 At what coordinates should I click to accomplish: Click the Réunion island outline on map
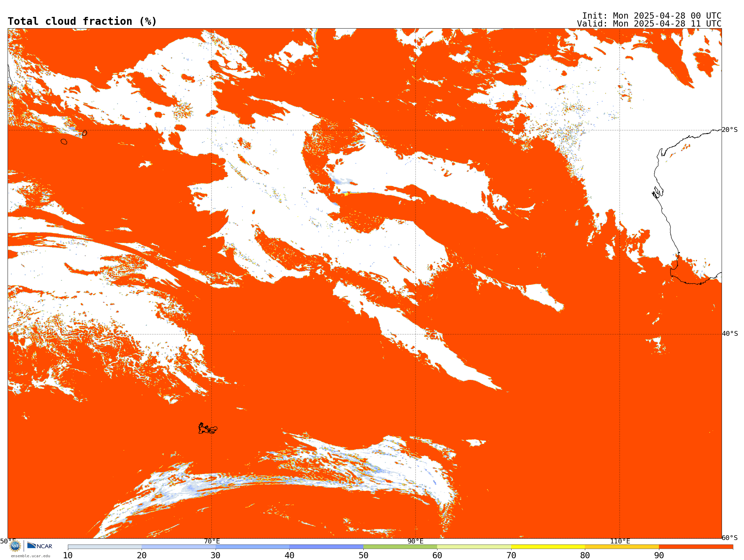[x=64, y=142]
